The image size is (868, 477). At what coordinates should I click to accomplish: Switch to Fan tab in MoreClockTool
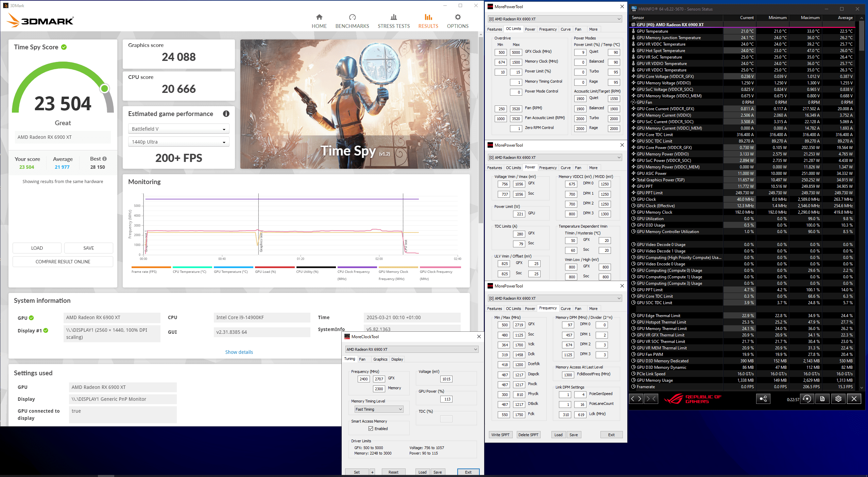click(x=362, y=359)
